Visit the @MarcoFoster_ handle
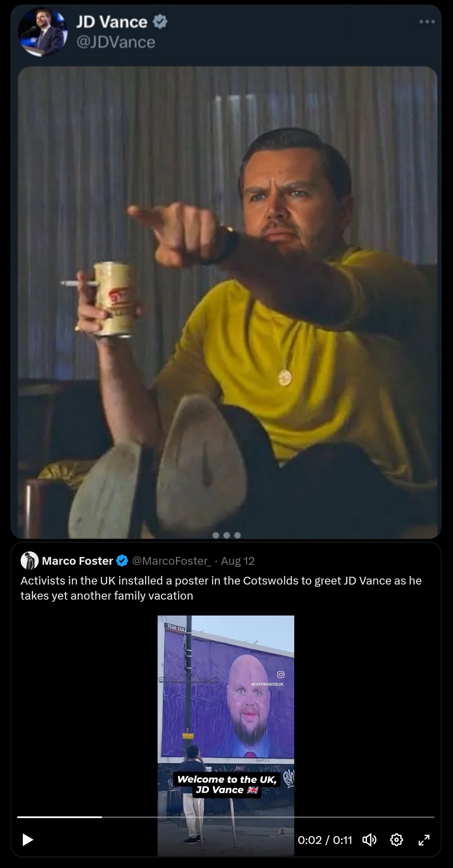Viewport: 453px width, 868px height. tap(172, 561)
